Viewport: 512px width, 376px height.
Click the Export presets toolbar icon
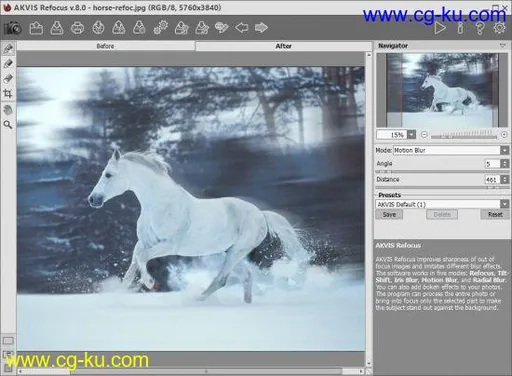pos(202,28)
